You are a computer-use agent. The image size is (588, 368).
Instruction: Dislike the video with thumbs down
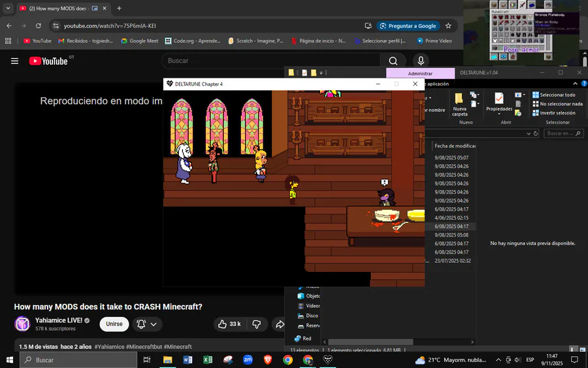257,324
